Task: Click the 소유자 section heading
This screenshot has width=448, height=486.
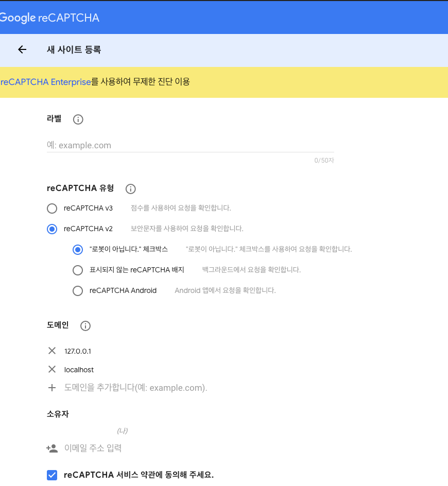Action: click(58, 414)
